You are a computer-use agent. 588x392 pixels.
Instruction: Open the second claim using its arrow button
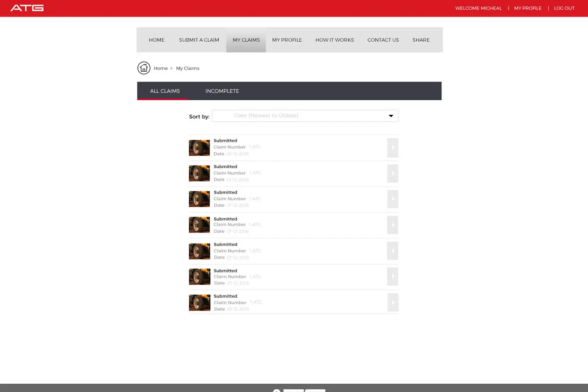[393, 173]
